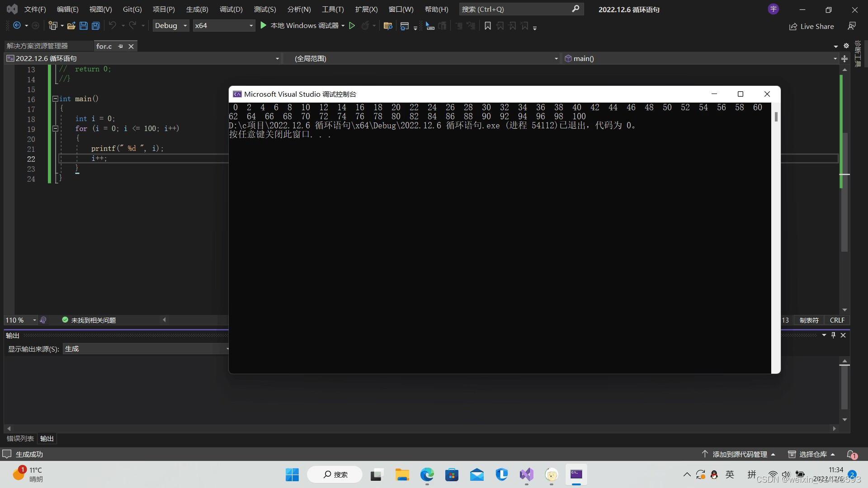This screenshot has width=868, height=488.
Task: Click the debug console vertical scrollbar thumb
Action: [776, 117]
